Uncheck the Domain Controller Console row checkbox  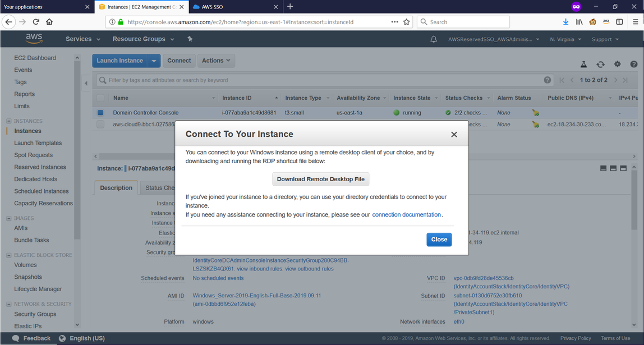coord(100,112)
